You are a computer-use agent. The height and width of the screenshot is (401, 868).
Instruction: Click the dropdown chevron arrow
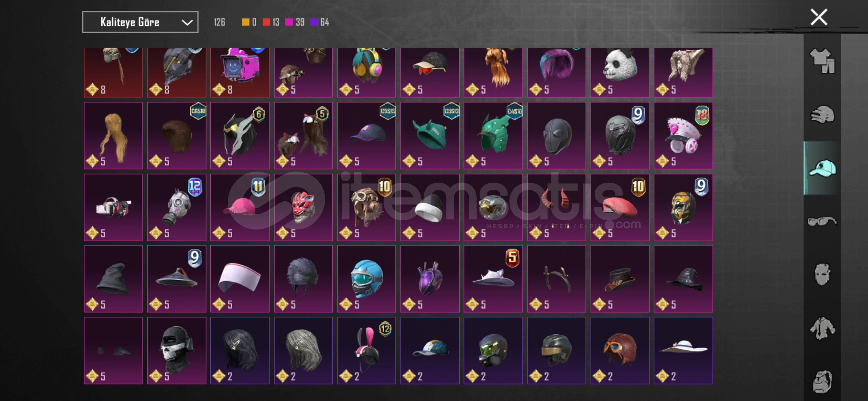[187, 22]
